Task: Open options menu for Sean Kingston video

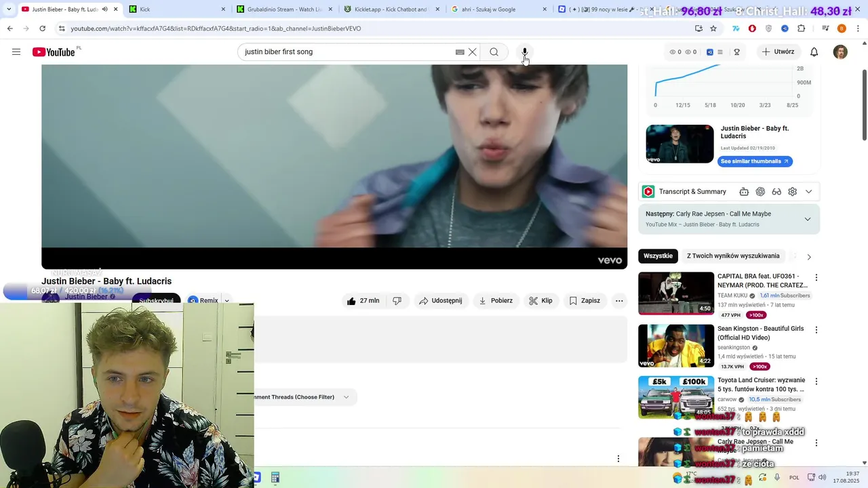Action: 816,330
